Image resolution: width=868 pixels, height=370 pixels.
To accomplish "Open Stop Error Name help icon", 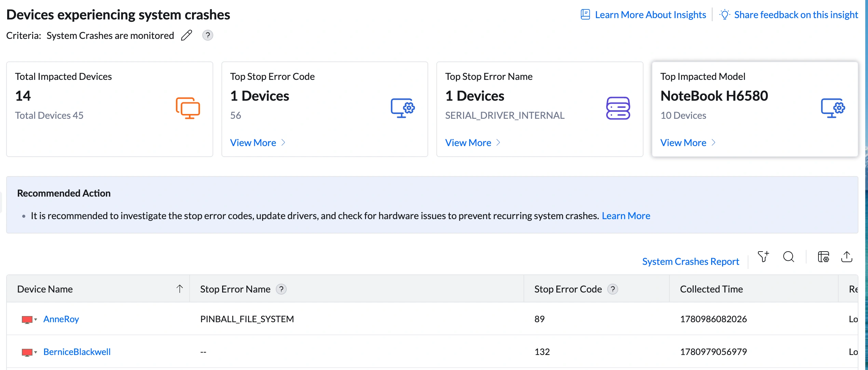I will coord(281,289).
